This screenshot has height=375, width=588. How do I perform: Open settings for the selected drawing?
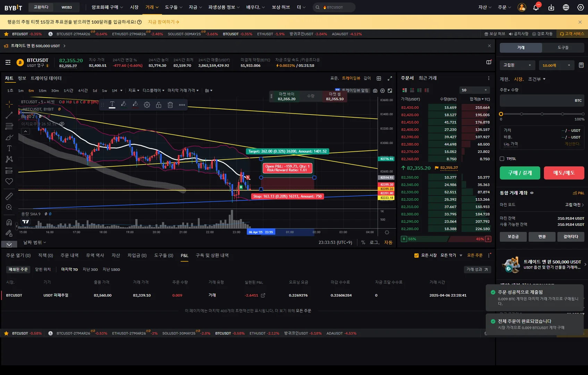click(x=147, y=105)
